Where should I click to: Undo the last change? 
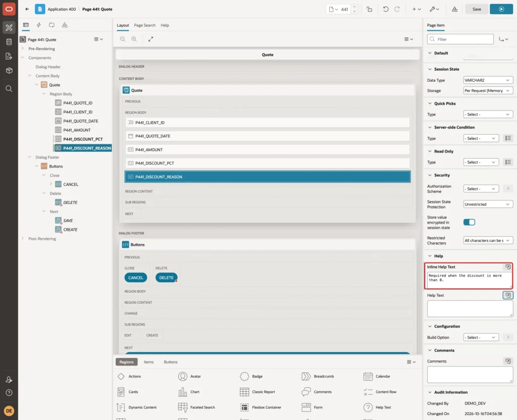point(385,9)
